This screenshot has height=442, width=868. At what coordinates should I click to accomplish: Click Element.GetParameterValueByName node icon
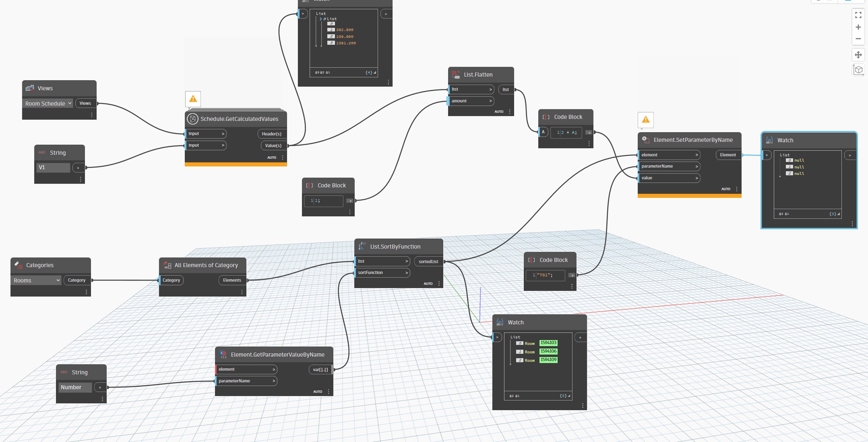click(x=223, y=355)
